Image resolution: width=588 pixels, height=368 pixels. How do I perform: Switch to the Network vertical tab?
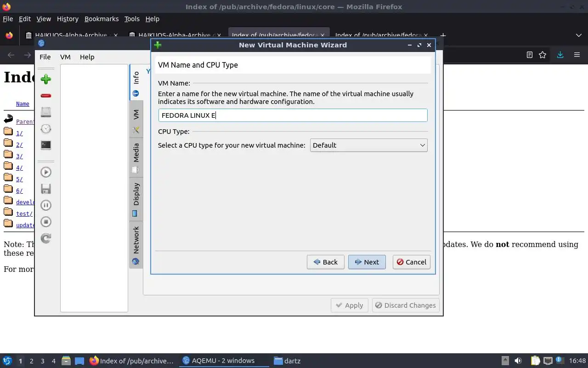(136, 244)
